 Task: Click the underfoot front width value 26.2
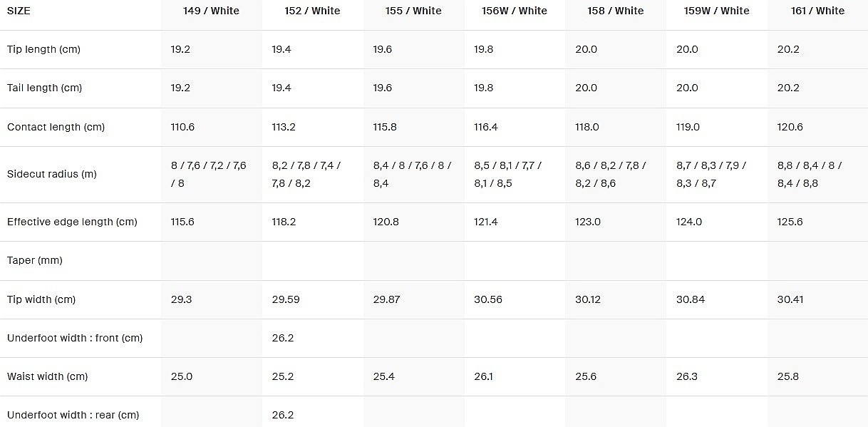click(283, 338)
